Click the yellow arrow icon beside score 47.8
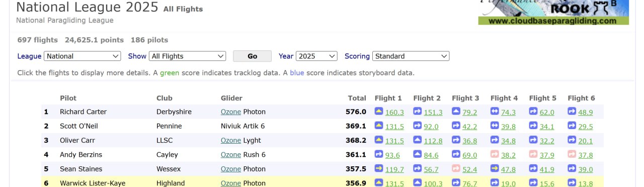 495,169
